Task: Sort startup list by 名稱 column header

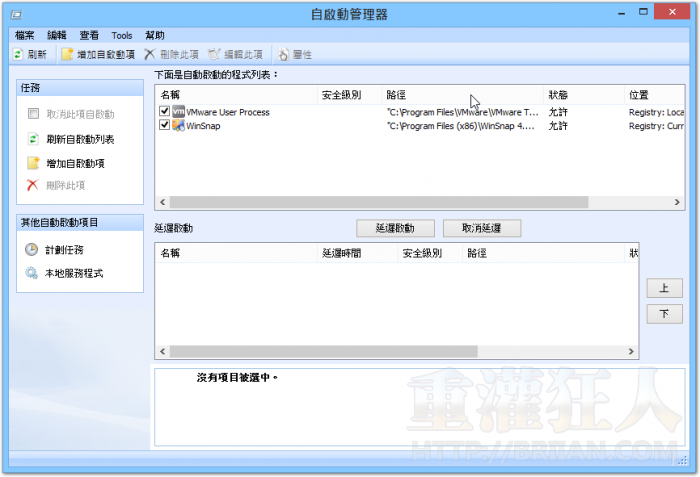Action: (x=170, y=95)
